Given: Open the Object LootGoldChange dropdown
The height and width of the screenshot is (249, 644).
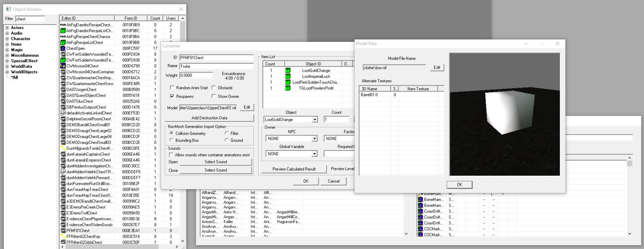Looking at the screenshot, I should point(314,120).
